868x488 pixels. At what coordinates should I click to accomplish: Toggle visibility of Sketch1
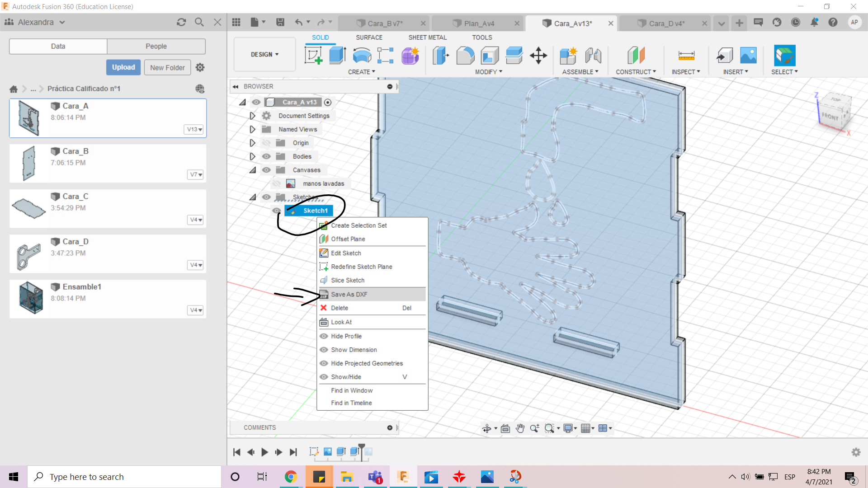pos(277,211)
